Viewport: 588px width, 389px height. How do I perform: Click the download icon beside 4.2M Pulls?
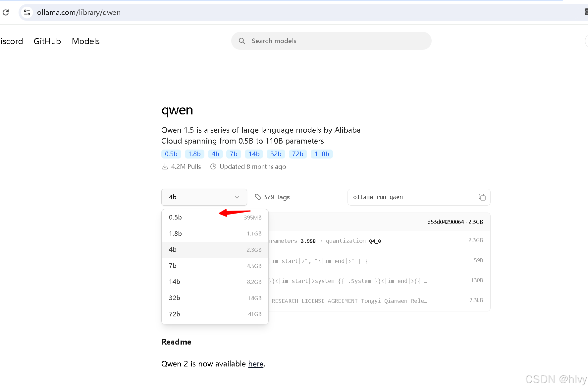(x=165, y=166)
